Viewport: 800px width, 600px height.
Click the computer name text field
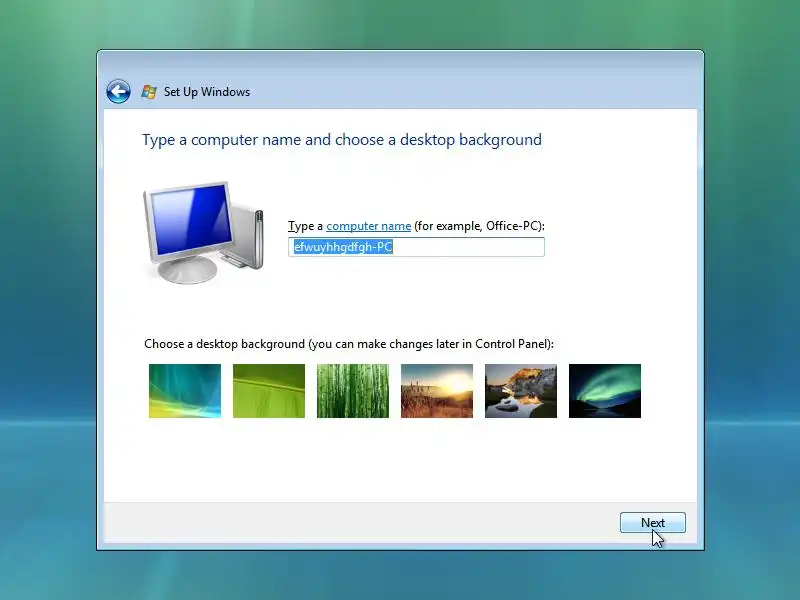(416, 247)
